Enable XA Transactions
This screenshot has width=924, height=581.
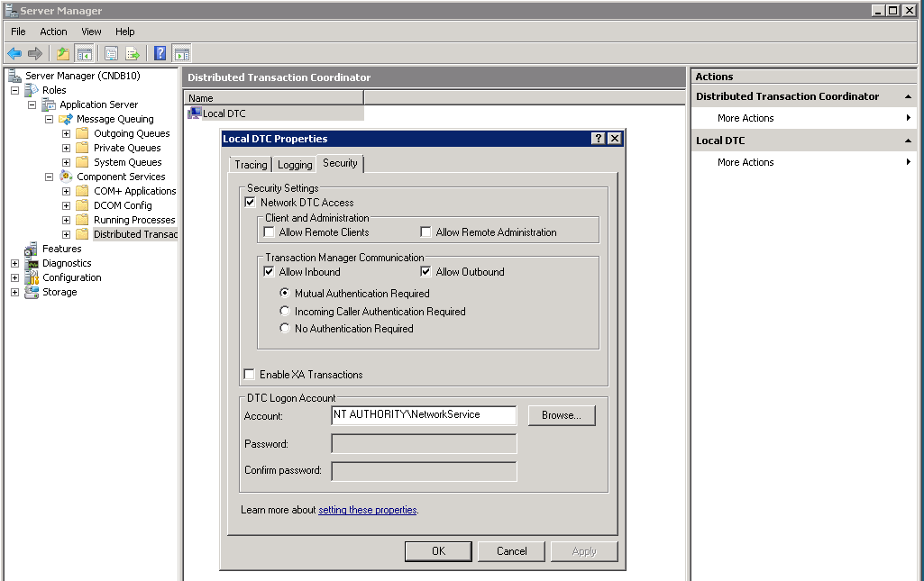(x=250, y=374)
